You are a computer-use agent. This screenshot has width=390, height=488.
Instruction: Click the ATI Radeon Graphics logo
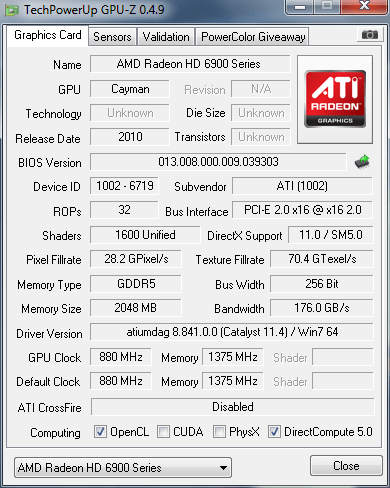point(335,99)
